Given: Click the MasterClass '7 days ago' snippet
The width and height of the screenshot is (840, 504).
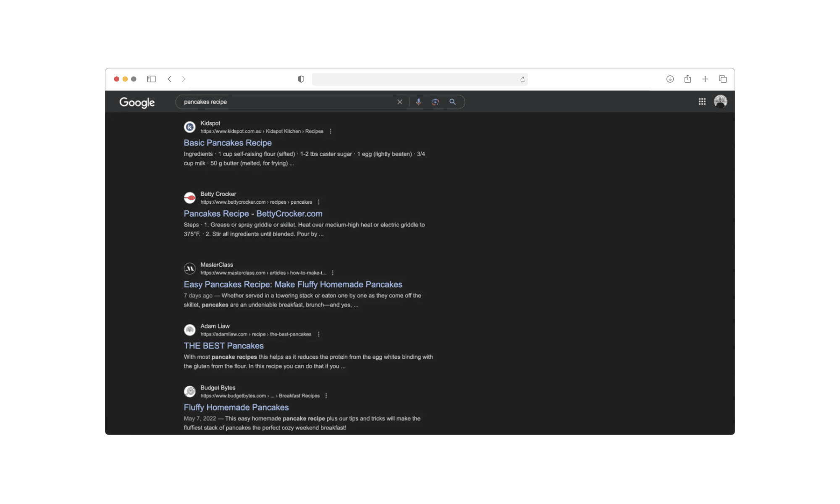Looking at the screenshot, I should click(x=302, y=300).
